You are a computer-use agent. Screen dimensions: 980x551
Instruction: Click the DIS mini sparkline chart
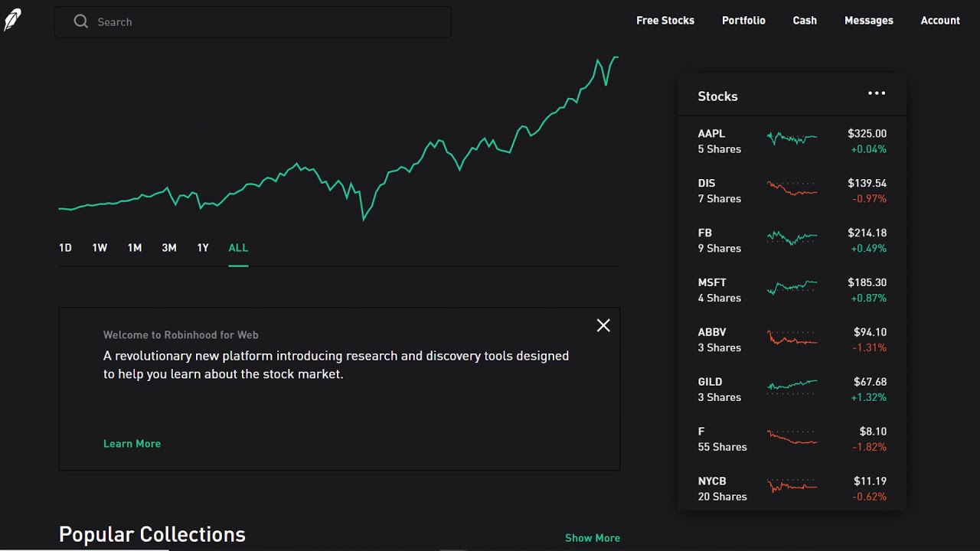[x=792, y=188]
